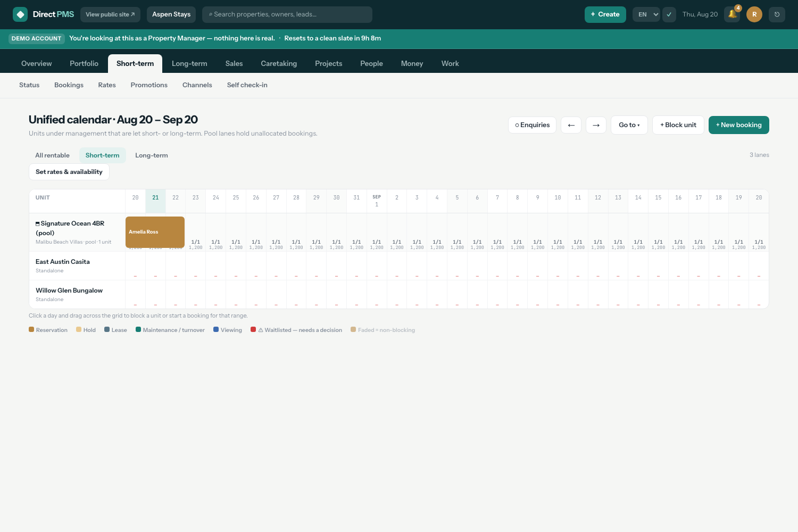Click the pool icon on Signature Ocean 4BR

coord(38,224)
